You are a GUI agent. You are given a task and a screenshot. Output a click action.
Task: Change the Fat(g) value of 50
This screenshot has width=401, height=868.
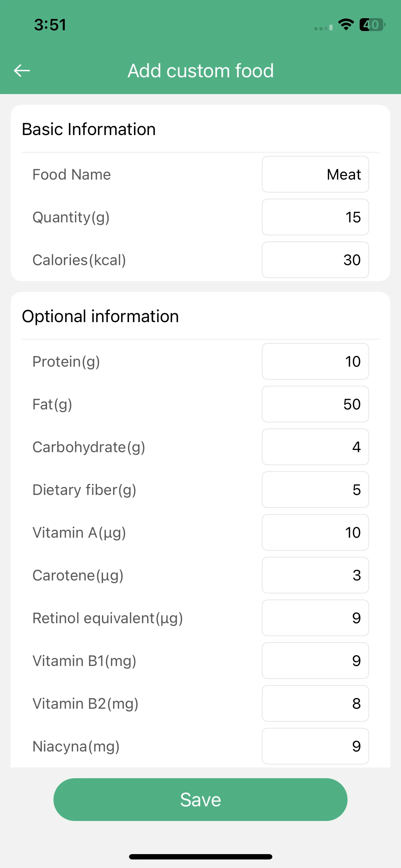(x=315, y=404)
